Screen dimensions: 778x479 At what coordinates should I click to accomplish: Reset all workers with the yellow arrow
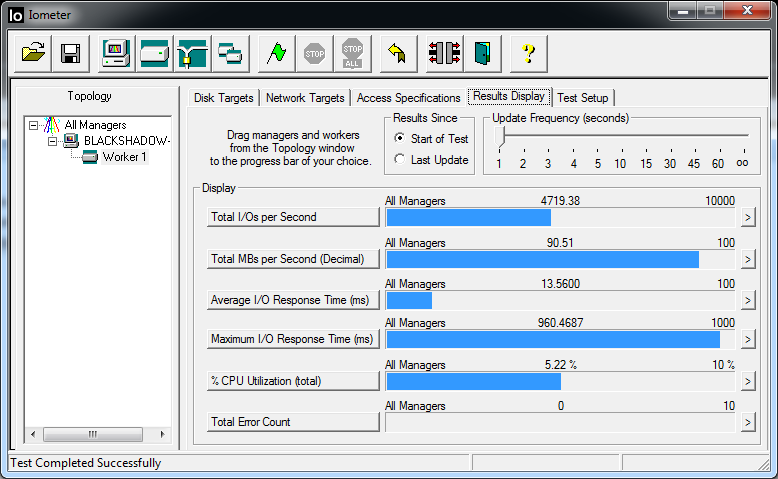click(398, 53)
